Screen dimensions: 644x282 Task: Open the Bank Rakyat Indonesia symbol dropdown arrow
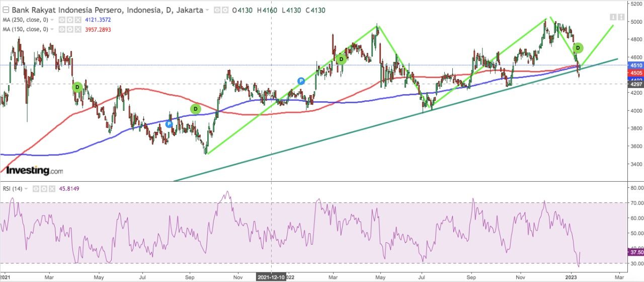click(x=207, y=10)
